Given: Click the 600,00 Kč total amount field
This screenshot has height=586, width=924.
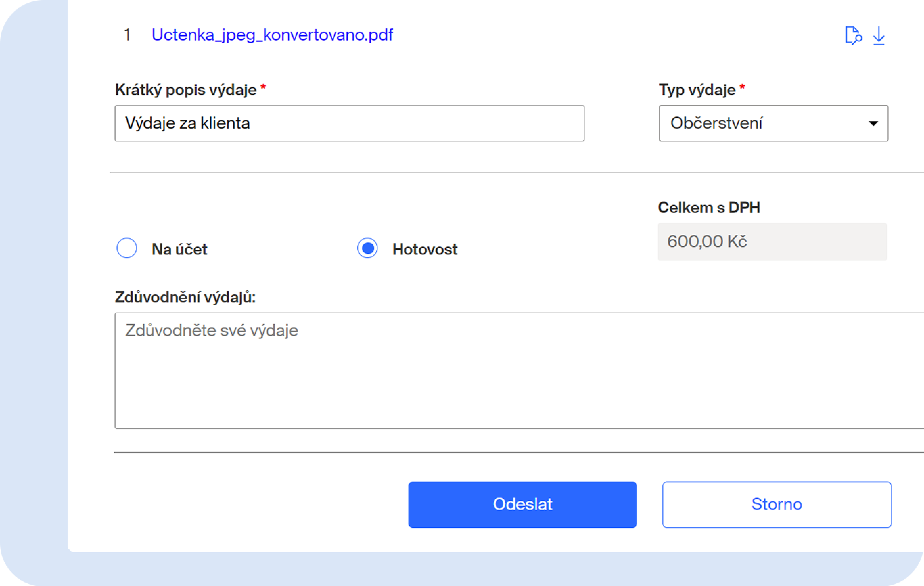Looking at the screenshot, I should 772,242.
